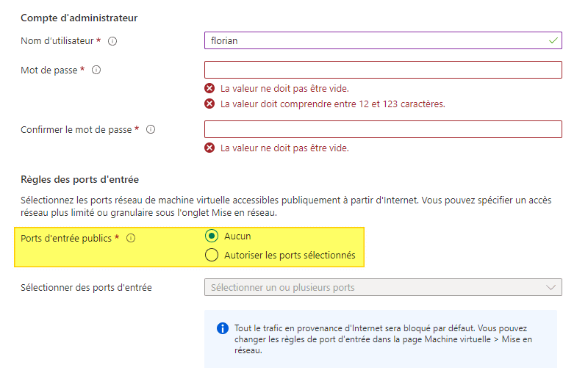Click blue info icon in traffic notice box

click(223, 328)
